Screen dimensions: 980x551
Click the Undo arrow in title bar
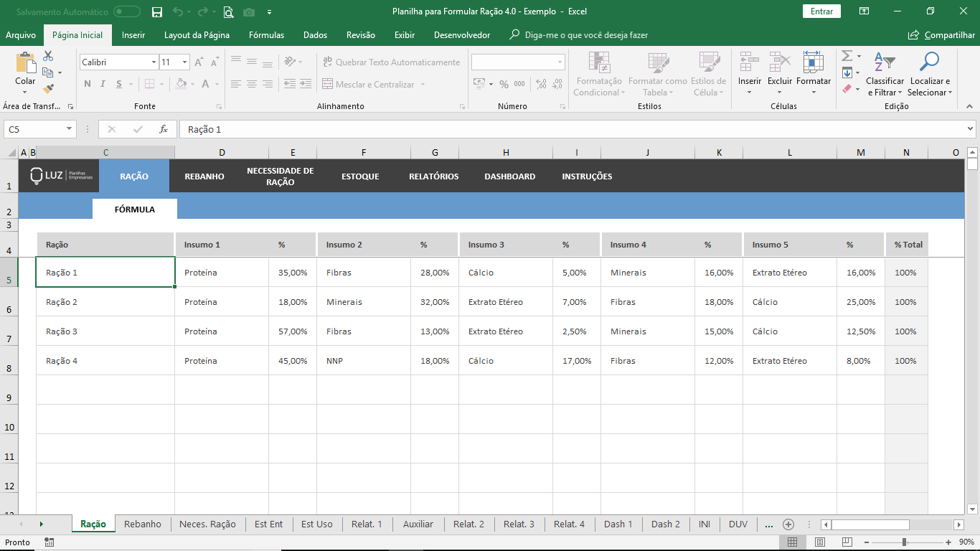coord(178,11)
